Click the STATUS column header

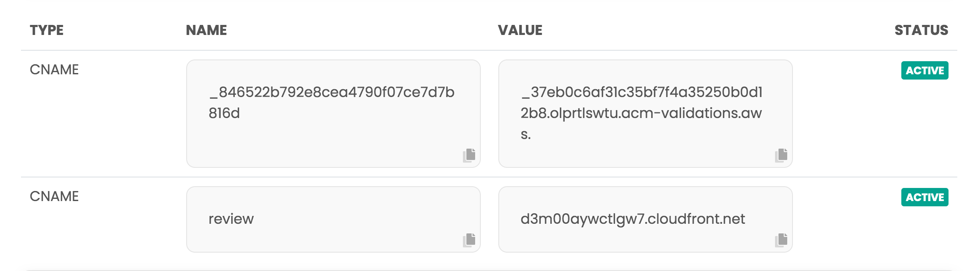921,30
